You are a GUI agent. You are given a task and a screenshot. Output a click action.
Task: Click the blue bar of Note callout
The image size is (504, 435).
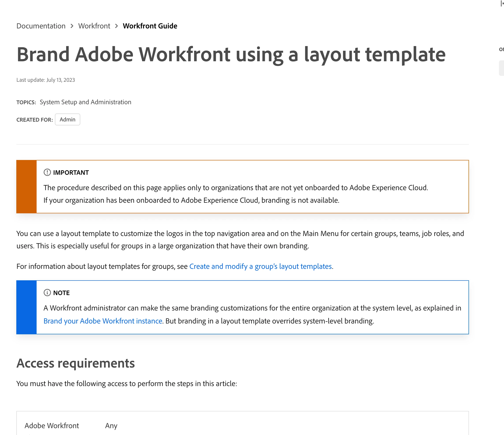(26, 307)
